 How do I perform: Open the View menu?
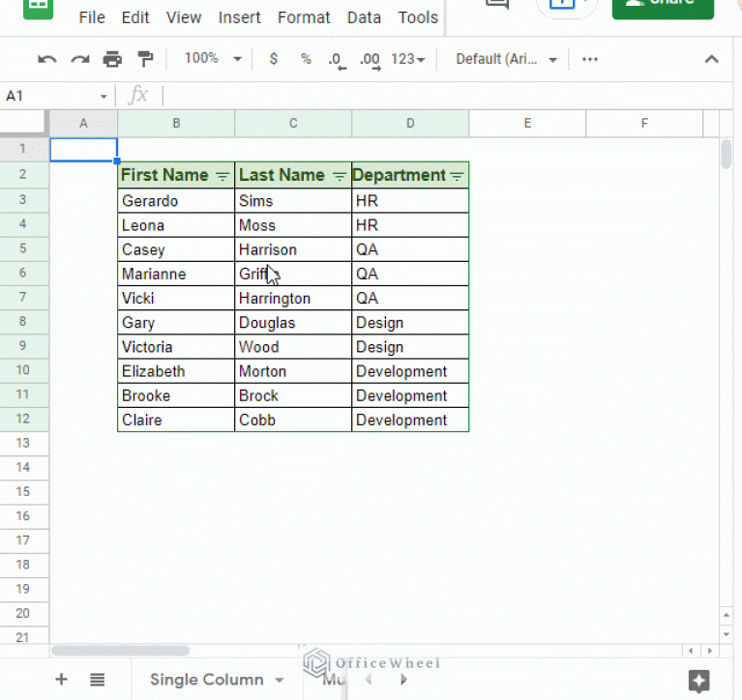coord(184,17)
